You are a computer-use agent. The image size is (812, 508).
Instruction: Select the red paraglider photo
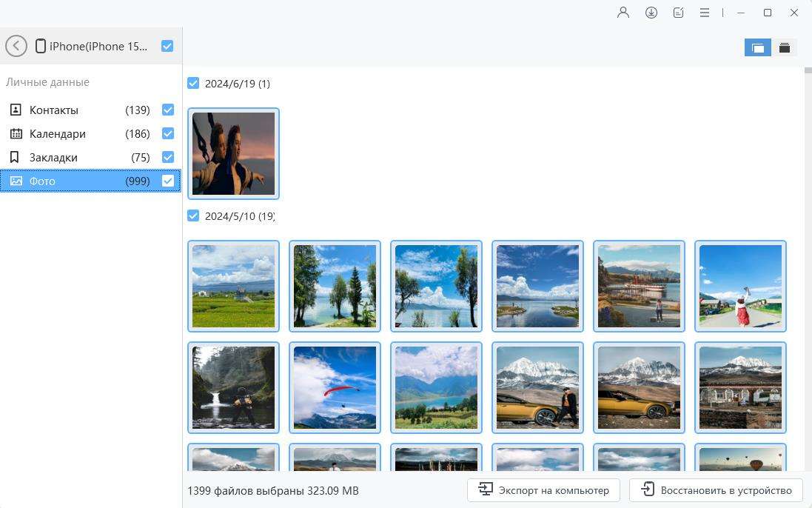pos(335,387)
